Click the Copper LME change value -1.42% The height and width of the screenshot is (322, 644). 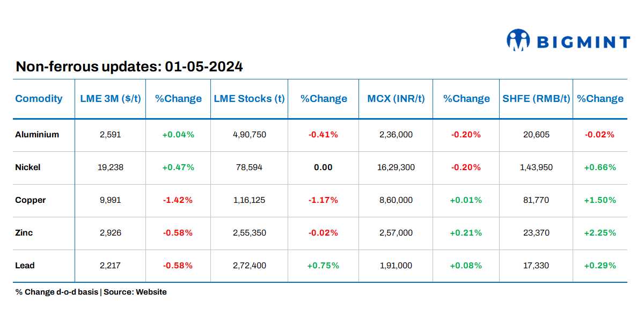click(x=178, y=200)
